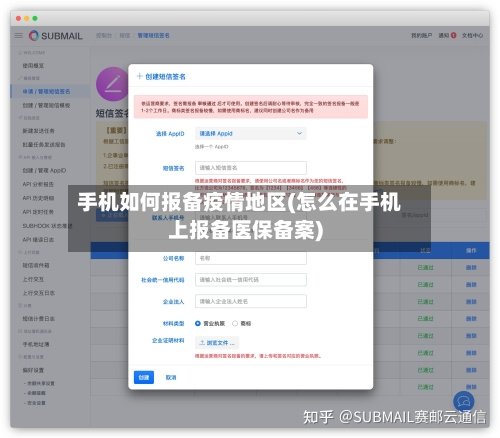
Task: Open 我的账户 in the top bar
Action: pyautogui.click(x=422, y=35)
